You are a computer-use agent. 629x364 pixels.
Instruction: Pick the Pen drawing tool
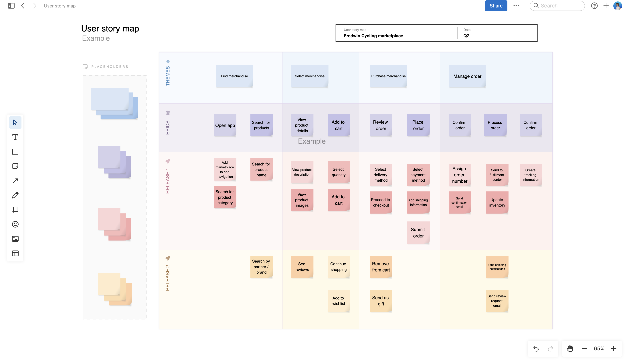(15, 195)
